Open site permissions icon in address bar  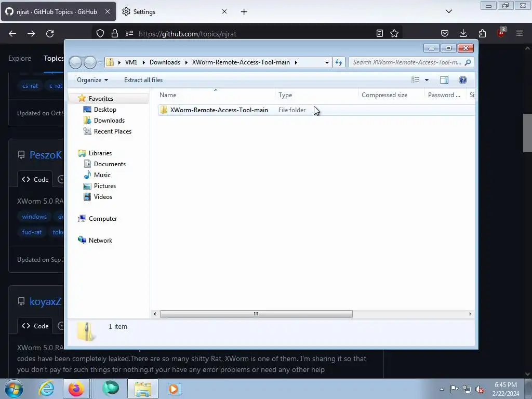point(129,34)
